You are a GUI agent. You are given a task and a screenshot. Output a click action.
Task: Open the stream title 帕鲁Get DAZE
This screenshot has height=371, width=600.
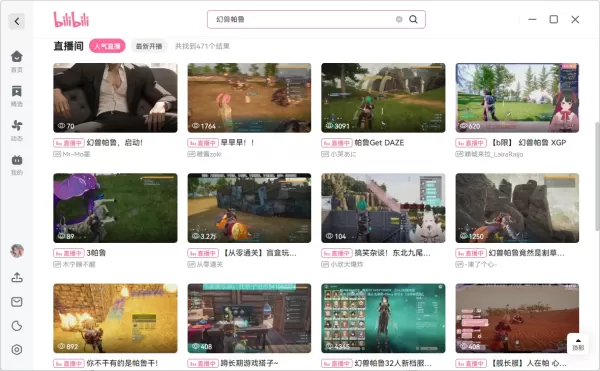[x=379, y=143]
